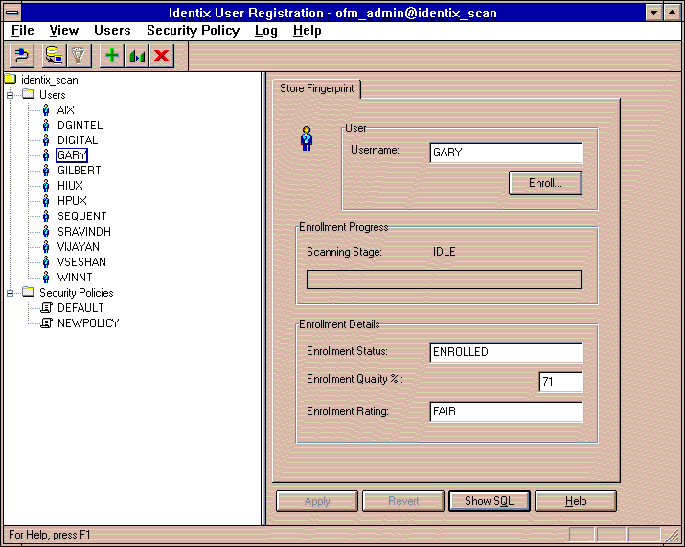Click the green plus create icon
685x547 pixels.
[112, 56]
